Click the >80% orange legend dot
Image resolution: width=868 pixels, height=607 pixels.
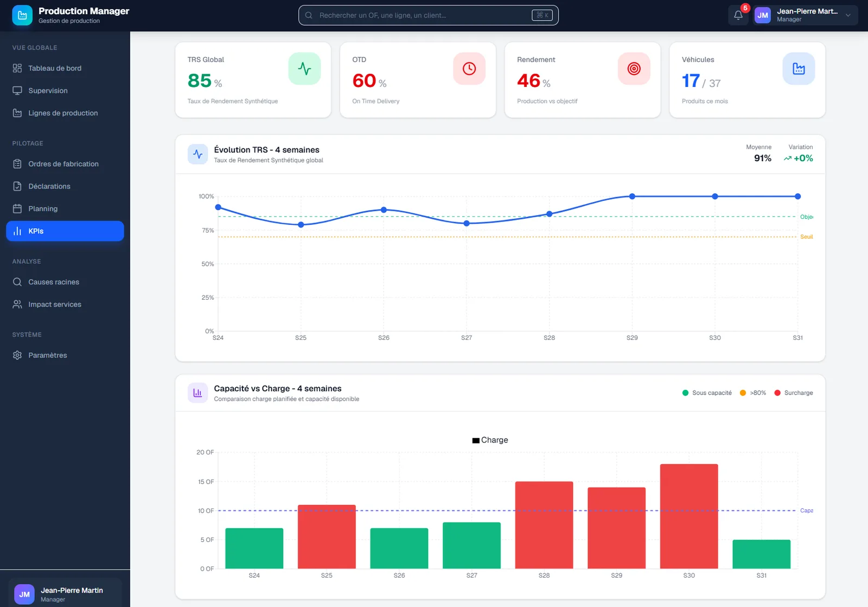(x=743, y=393)
